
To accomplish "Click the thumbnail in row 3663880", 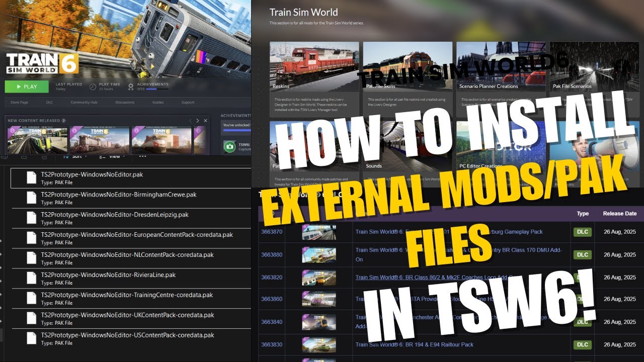I will [319, 254].
